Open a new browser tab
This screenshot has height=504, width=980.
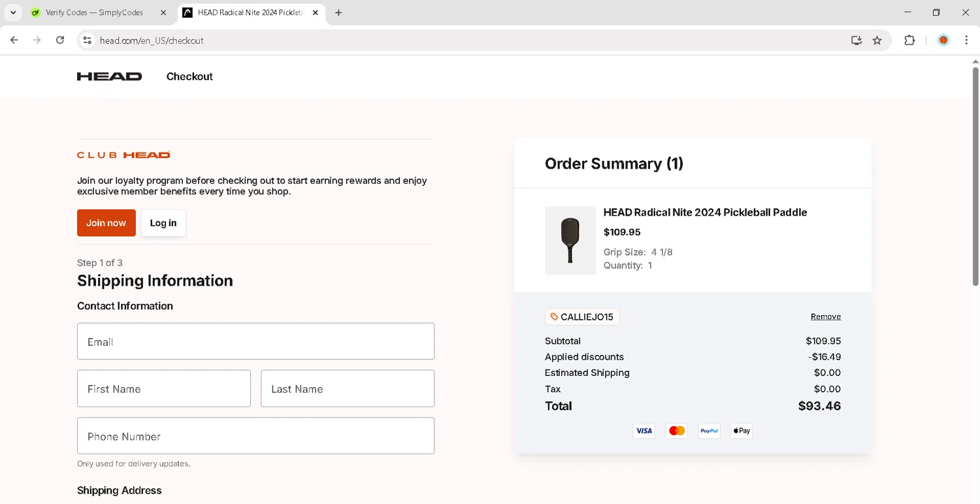338,12
